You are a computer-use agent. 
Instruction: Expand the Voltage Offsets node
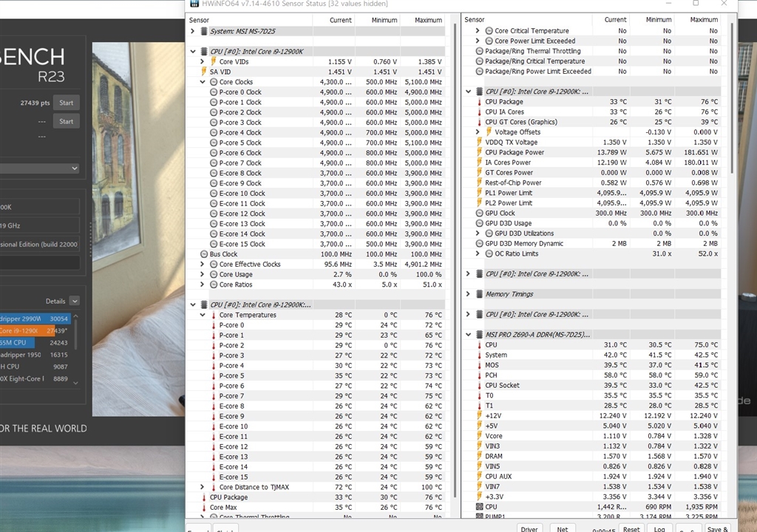point(478,132)
